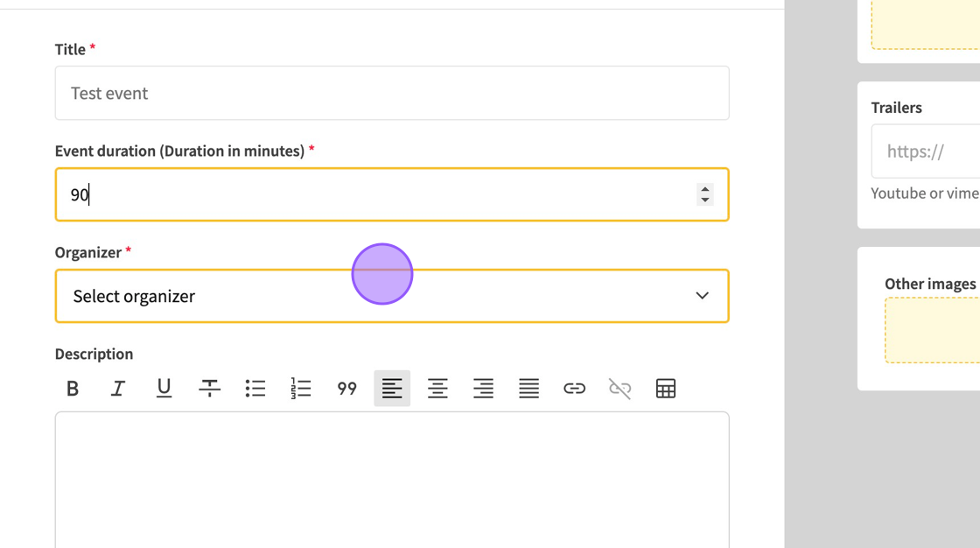
Task: Insert a hyperlink in description
Action: point(574,389)
